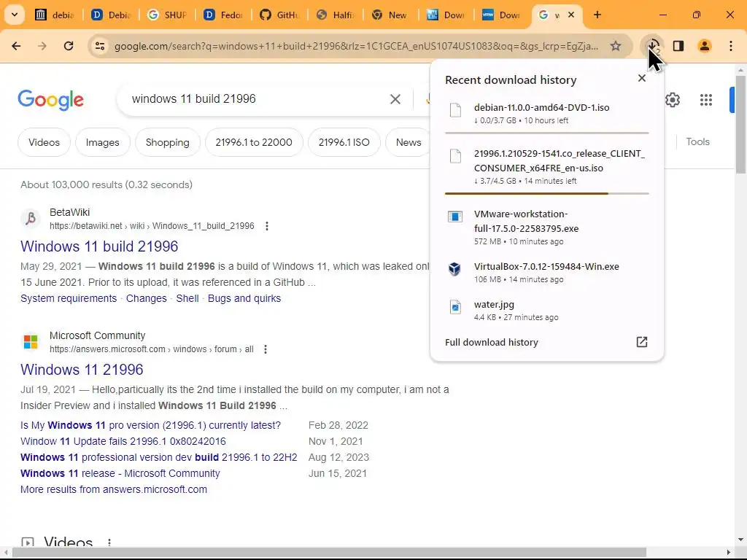Click the Google search text field
The image size is (747, 560).
(x=258, y=99)
